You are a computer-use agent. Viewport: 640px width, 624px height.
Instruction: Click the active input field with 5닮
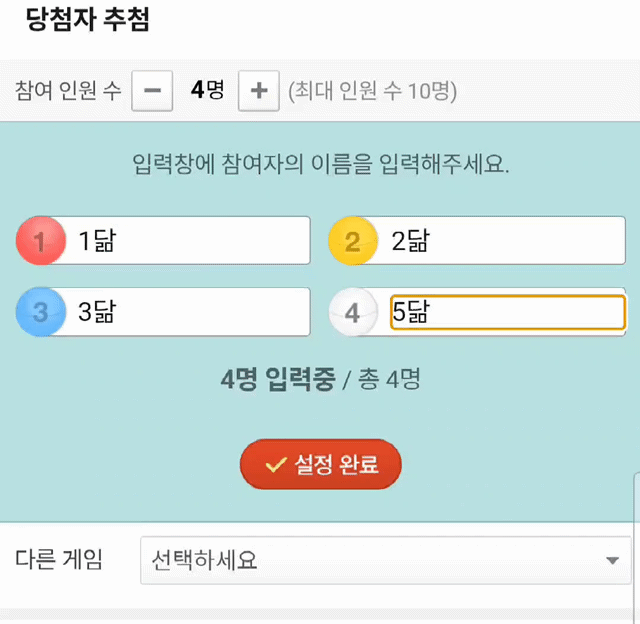pyautogui.click(x=507, y=312)
